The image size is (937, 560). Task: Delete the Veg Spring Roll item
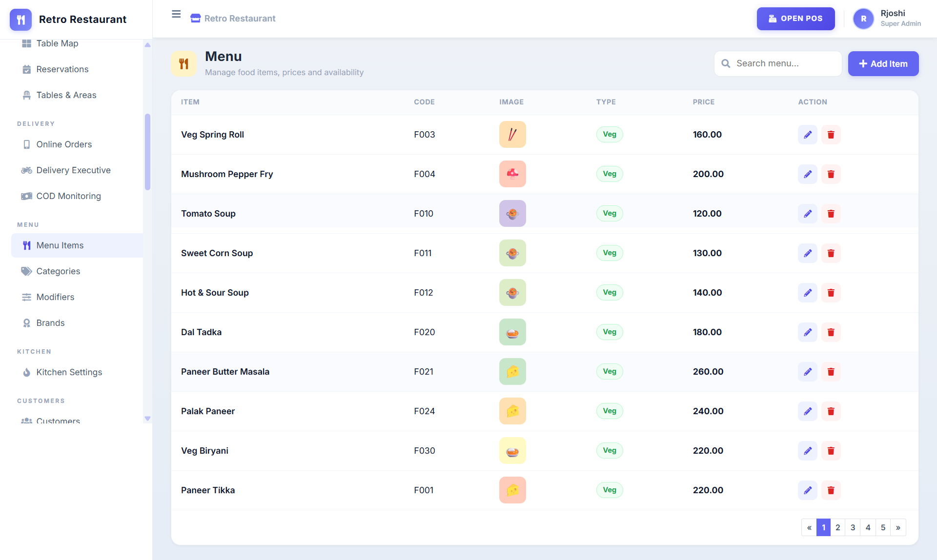click(x=831, y=135)
